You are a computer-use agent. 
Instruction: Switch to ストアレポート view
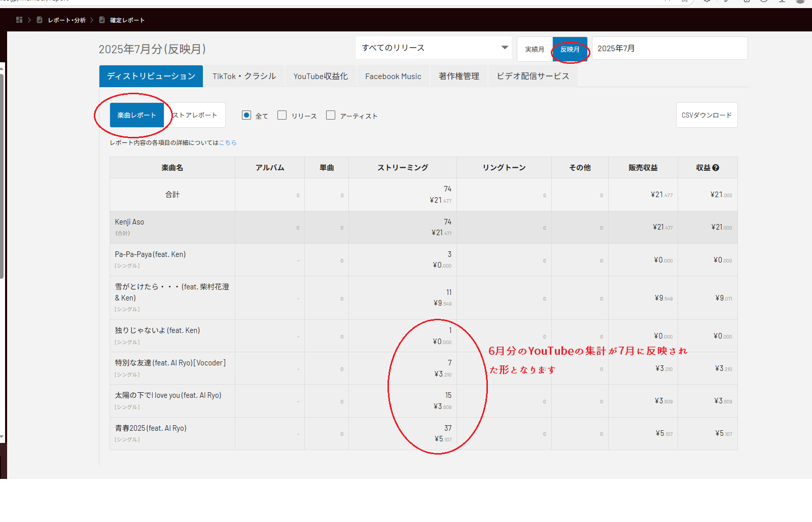(x=195, y=115)
